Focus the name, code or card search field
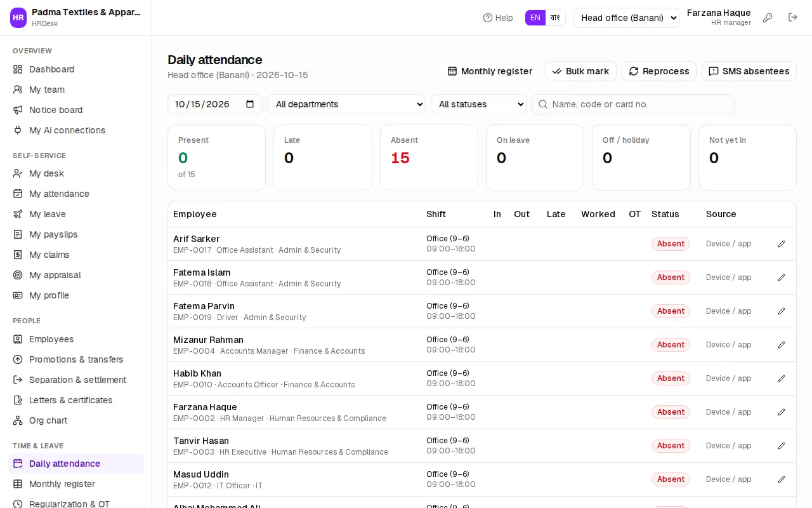Screen dimensions: 812x508 coord(633,104)
